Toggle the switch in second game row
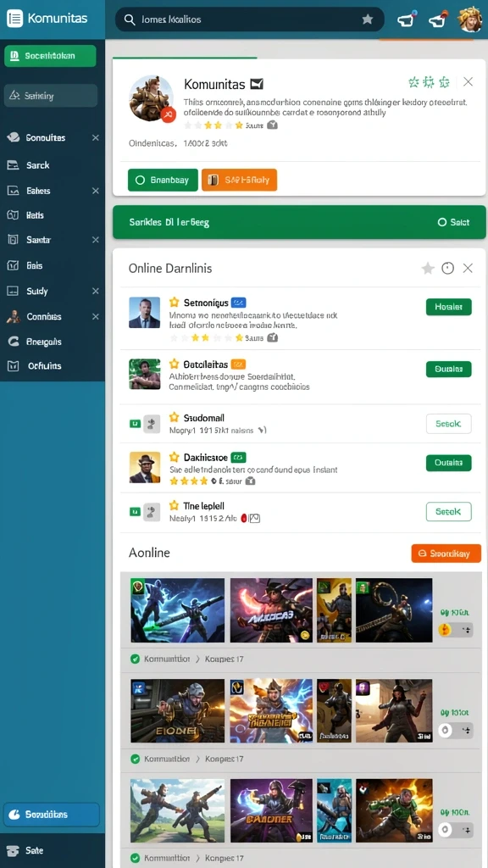This screenshot has width=488, height=868. 455,730
